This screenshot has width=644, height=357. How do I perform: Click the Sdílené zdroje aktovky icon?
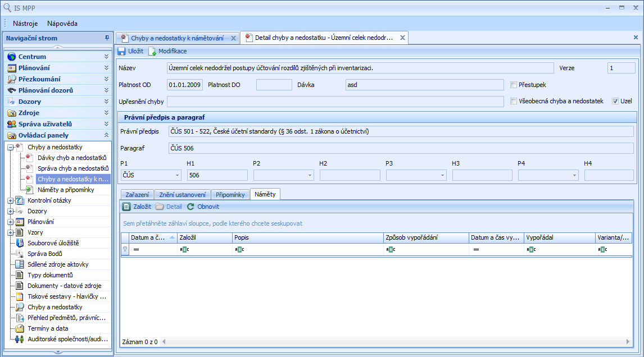20,264
